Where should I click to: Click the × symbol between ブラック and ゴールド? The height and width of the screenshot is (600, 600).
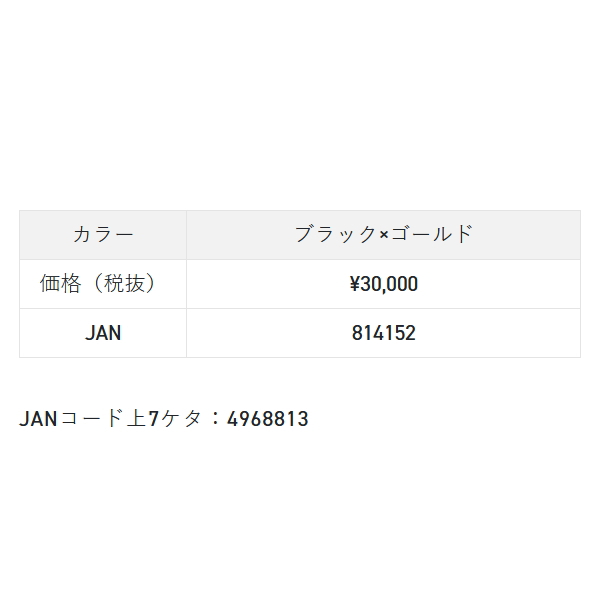(x=384, y=236)
